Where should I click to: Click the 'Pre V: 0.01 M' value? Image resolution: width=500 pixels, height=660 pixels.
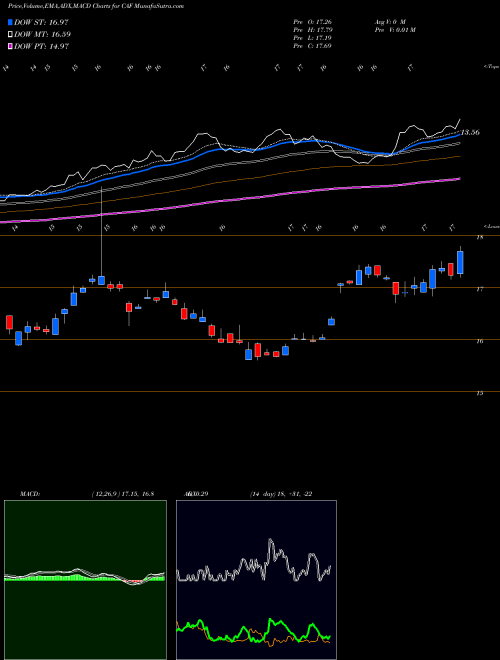pos(394,30)
